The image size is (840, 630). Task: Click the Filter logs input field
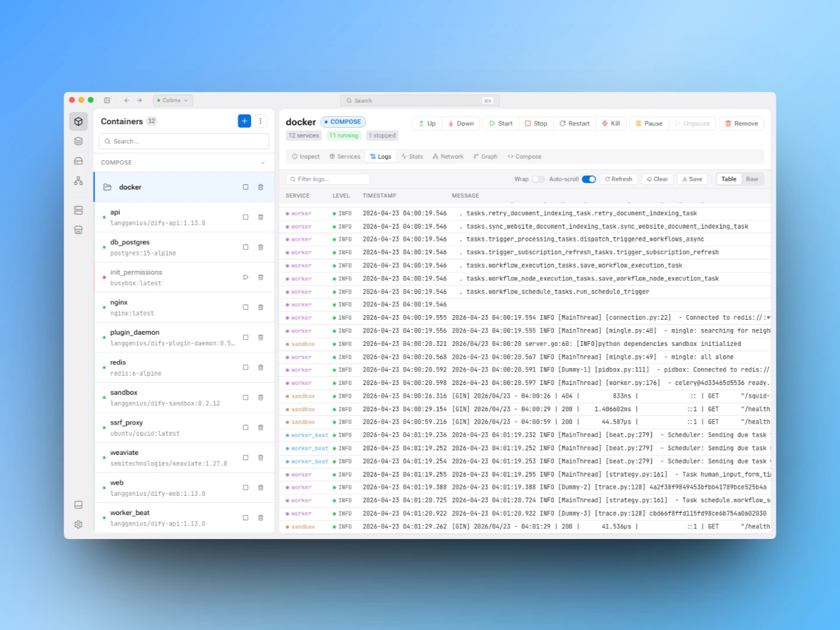point(328,179)
